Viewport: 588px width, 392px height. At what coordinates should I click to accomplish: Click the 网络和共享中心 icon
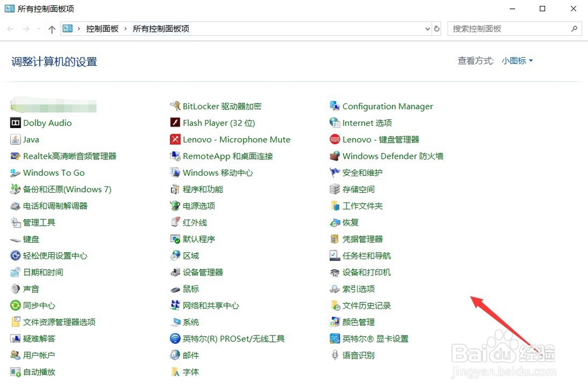point(175,306)
